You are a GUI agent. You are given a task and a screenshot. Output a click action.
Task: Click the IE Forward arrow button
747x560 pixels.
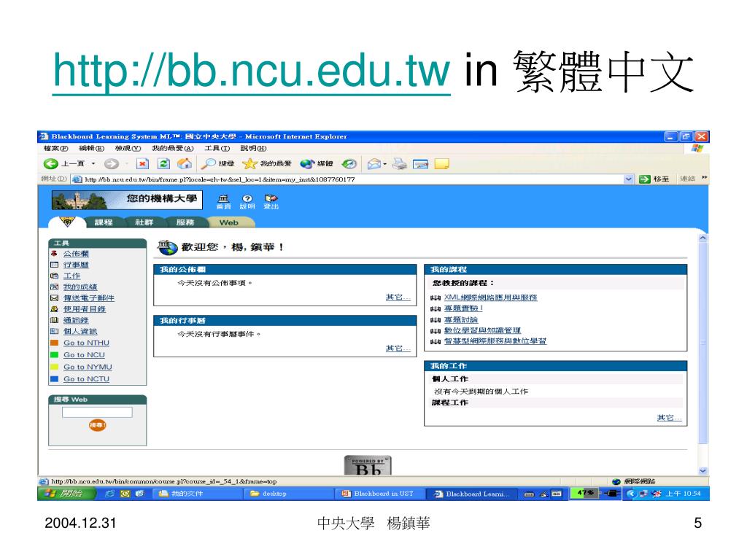click(112, 164)
